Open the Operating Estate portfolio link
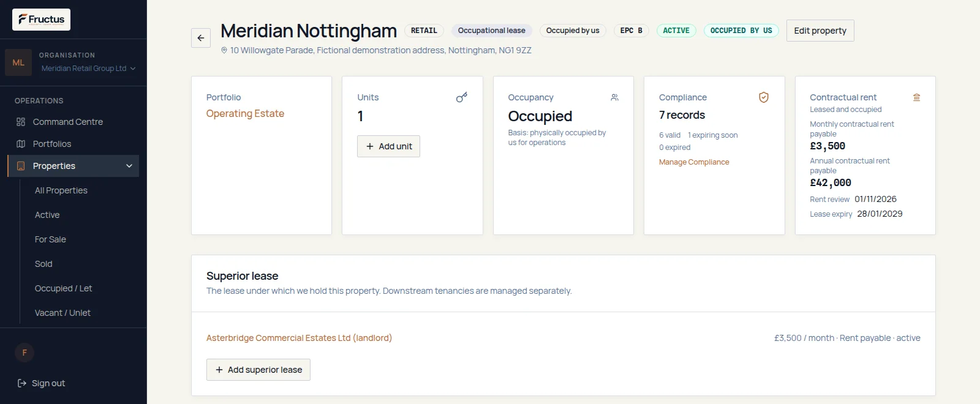Image resolution: width=980 pixels, height=404 pixels. point(245,113)
